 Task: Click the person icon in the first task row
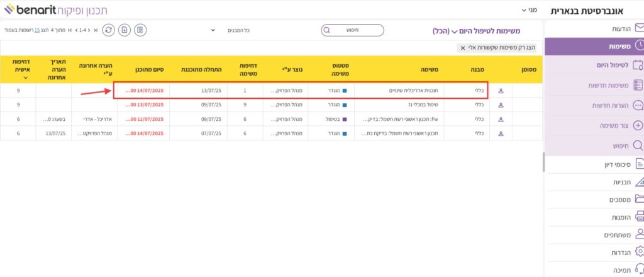pyautogui.click(x=501, y=90)
